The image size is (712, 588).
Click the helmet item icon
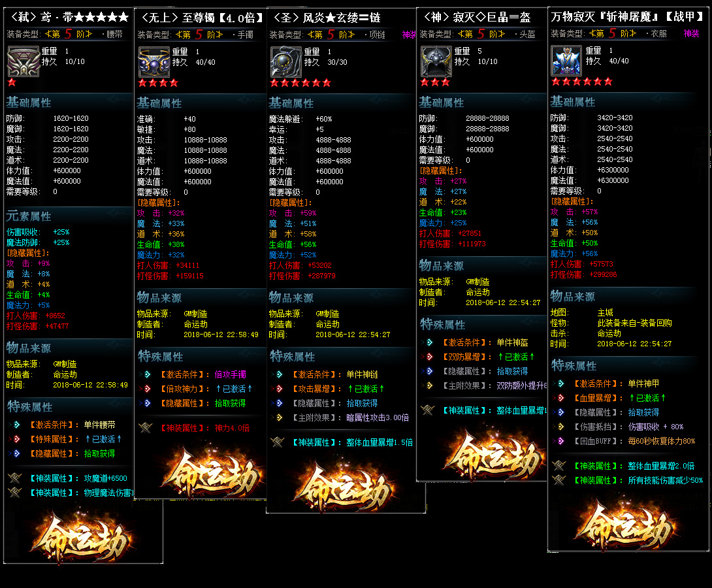click(x=435, y=62)
